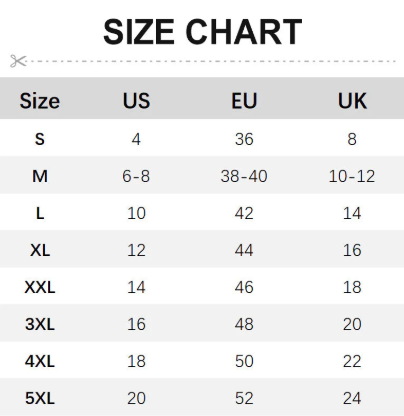The width and height of the screenshot is (404, 416).
Task: Click US value 6-8 for size M
Action: (x=136, y=176)
